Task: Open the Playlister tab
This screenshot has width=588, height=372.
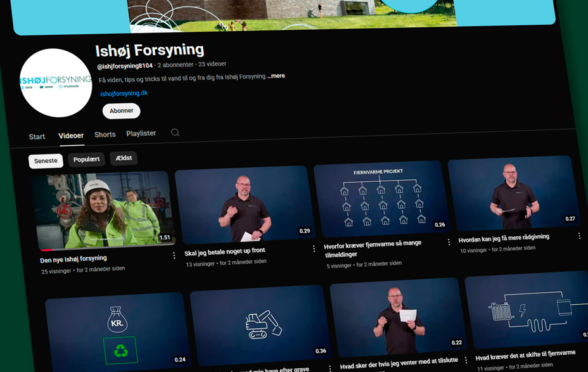Action: tap(141, 133)
